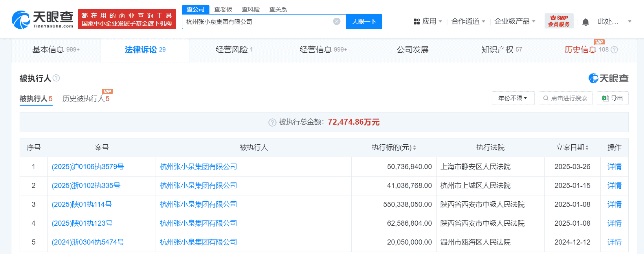
Task: Click the SVIP 会员服务 badge
Action: pyautogui.click(x=559, y=21)
